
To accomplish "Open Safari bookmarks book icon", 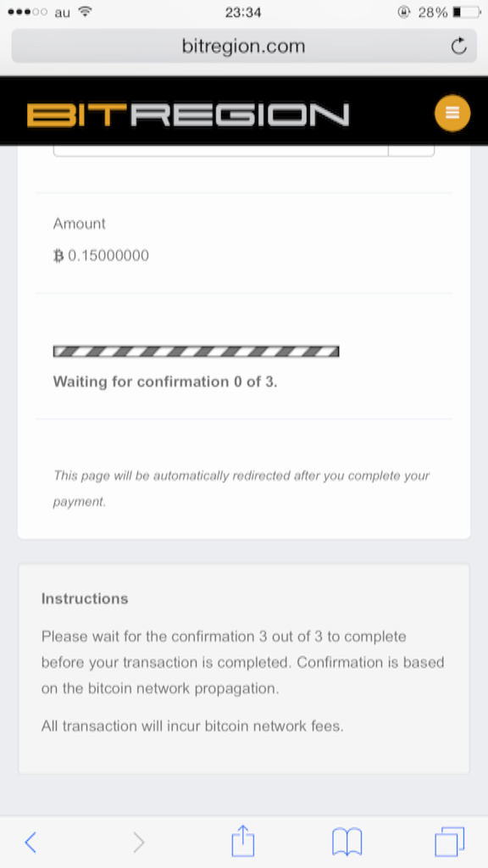I will click(x=347, y=842).
